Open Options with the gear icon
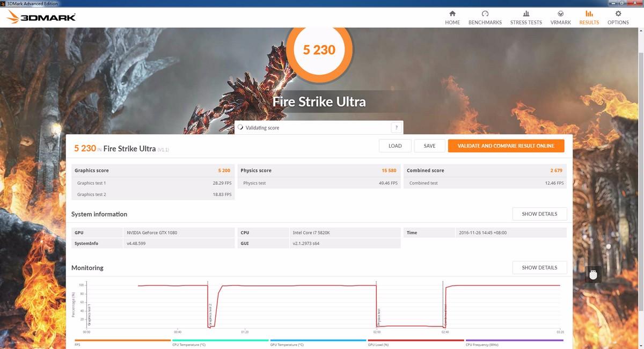 [618, 14]
